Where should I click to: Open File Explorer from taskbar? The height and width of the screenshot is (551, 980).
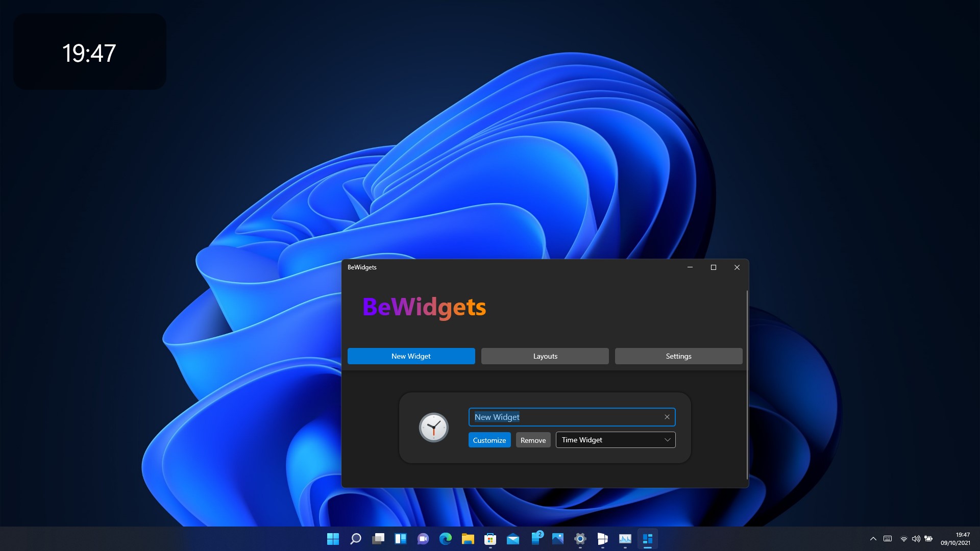468,539
